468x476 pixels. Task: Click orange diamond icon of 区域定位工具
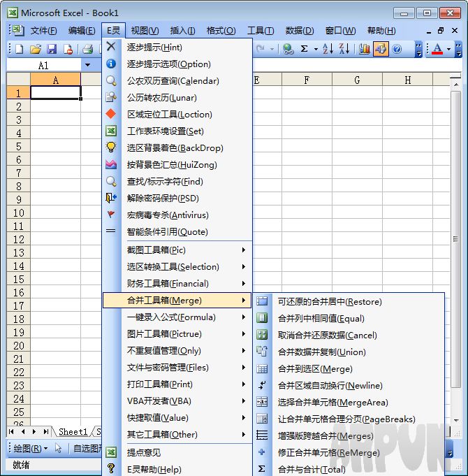click(x=111, y=114)
